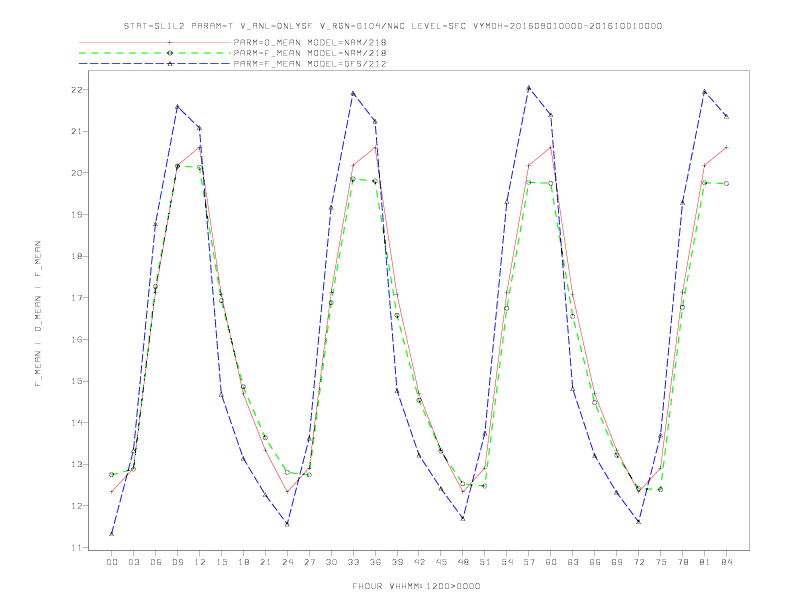Viewport: 792px width, 612px height.
Task: Click x-axis forecast hour label 39
Action: click(x=397, y=562)
